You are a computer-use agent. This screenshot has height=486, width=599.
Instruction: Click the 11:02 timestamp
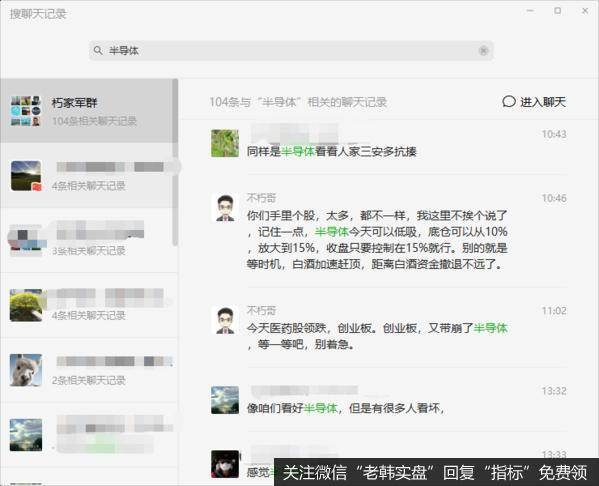point(554,311)
